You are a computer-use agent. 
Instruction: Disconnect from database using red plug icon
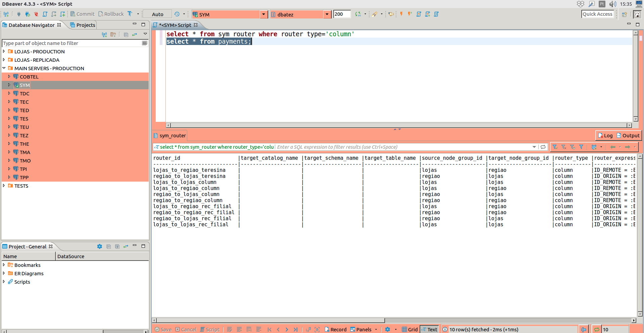pyautogui.click(x=36, y=14)
